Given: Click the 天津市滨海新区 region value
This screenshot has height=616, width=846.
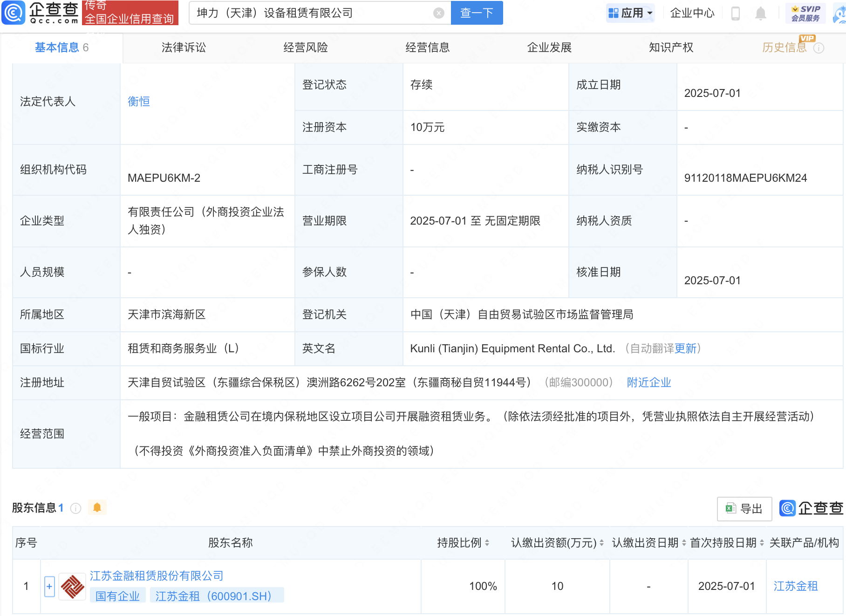Looking at the screenshot, I should pos(167,315).
